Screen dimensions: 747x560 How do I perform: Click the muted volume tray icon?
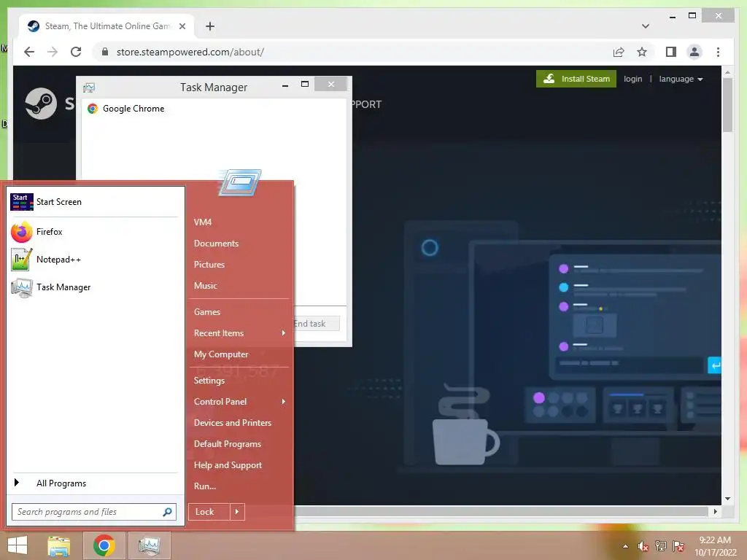tap(643, 546)
